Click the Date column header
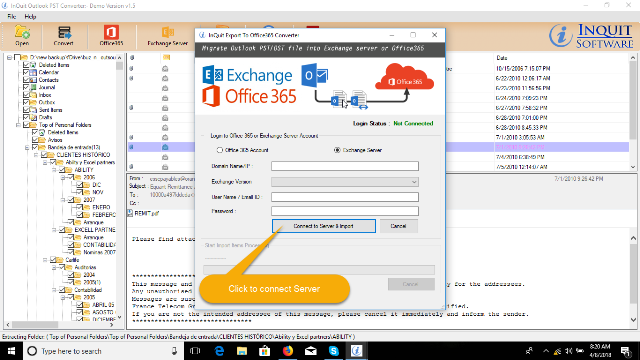640x360 pixels. tap(502, 58)
